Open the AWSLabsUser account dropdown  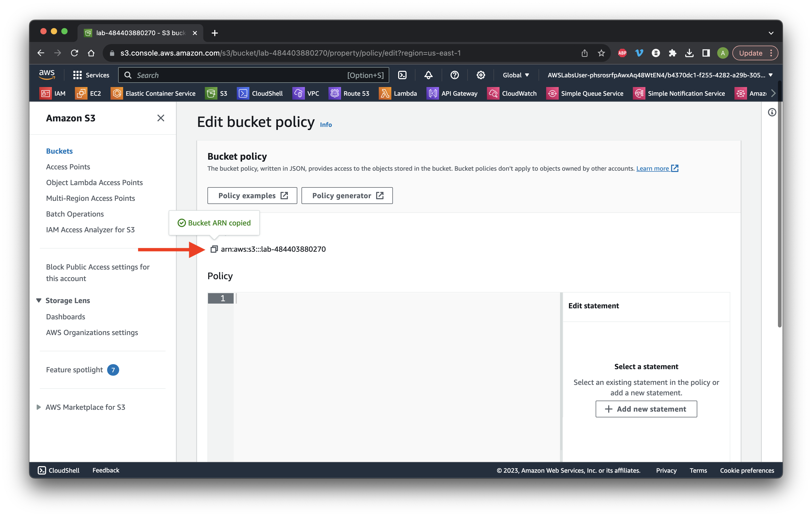[x=660, y=75]
